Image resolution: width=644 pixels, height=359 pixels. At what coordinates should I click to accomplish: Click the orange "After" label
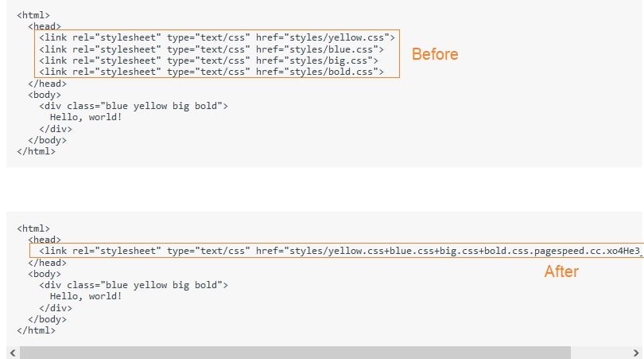(561, 271)
